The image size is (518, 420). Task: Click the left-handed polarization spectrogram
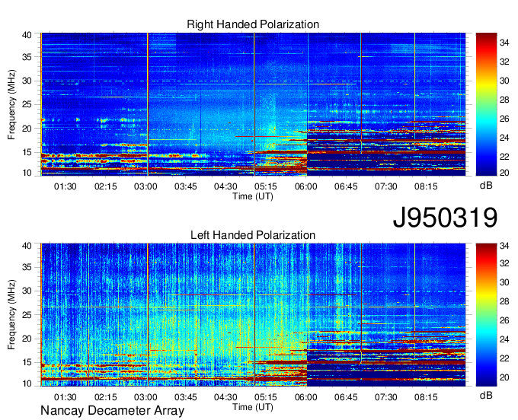[253, 315]
